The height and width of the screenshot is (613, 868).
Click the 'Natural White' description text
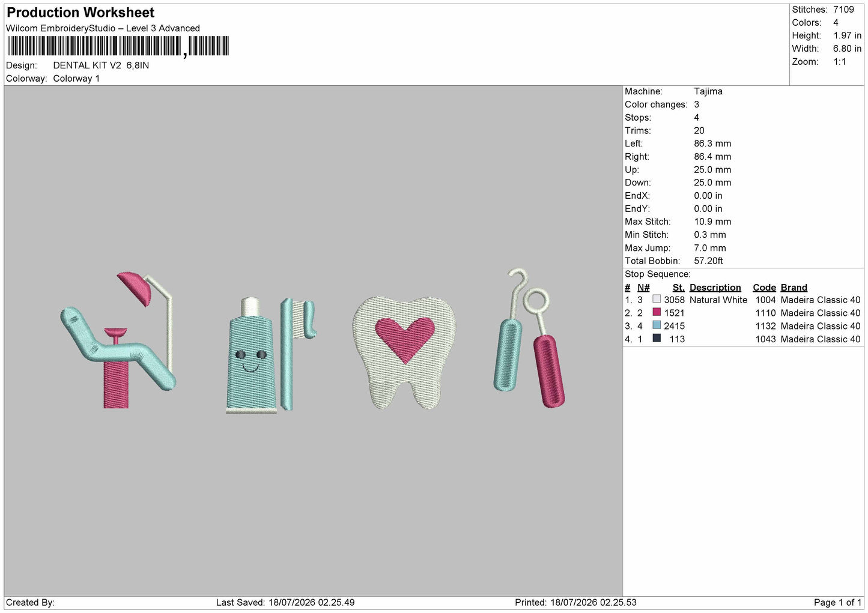718,300
